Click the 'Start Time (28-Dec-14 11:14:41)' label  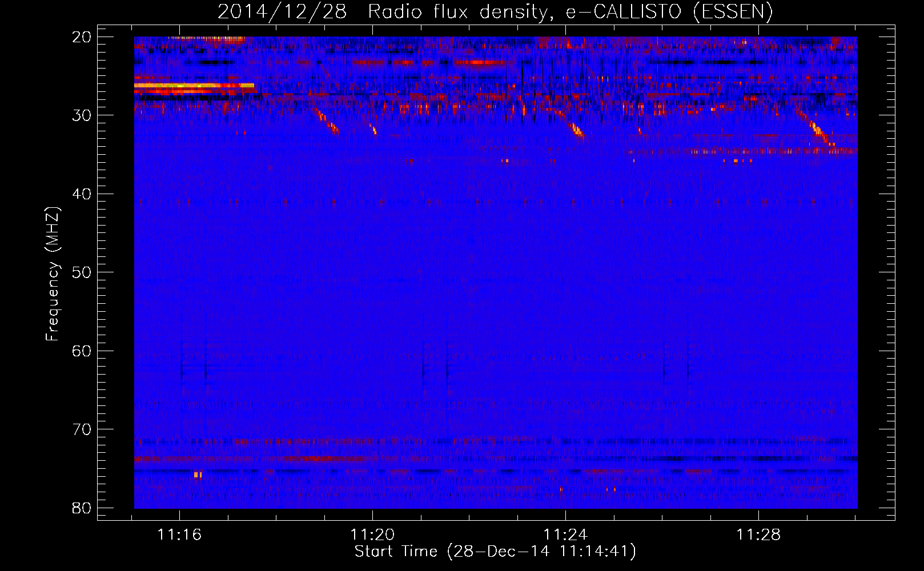495,552
